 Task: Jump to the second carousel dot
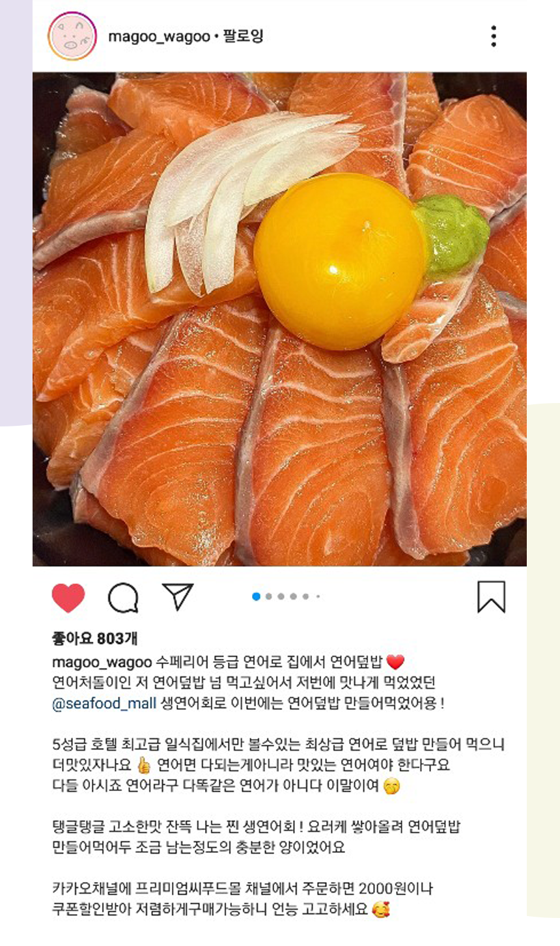(268, 596)
